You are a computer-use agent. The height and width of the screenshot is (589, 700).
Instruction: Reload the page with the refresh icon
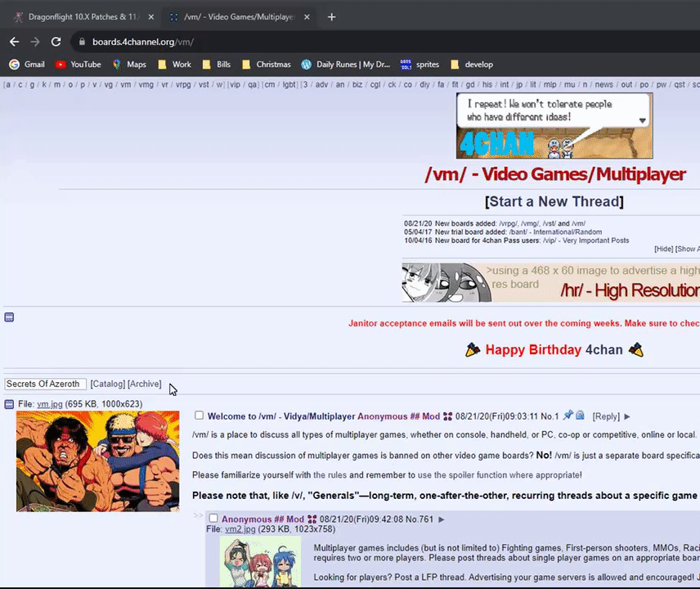coord(56,42)
